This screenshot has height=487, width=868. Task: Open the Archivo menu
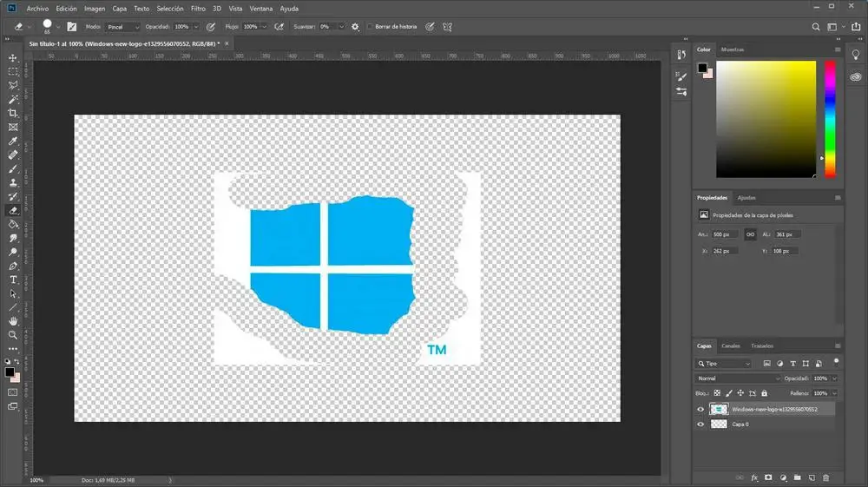click(37, 9)
